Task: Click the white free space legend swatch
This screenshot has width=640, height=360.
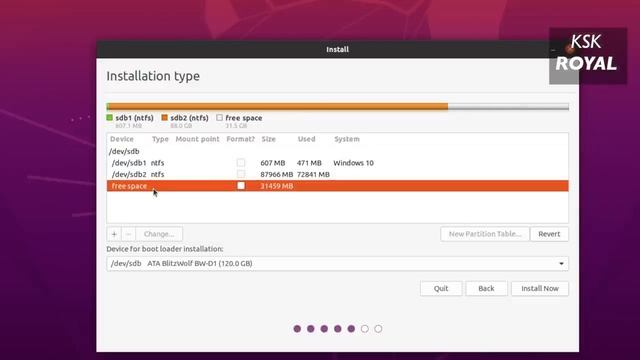Action: pos(220,118)
